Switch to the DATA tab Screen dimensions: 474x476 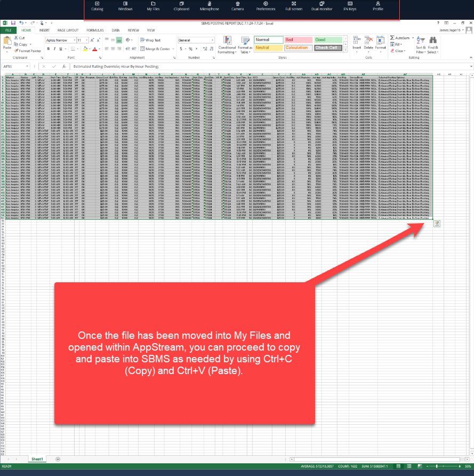pos(116,30)
